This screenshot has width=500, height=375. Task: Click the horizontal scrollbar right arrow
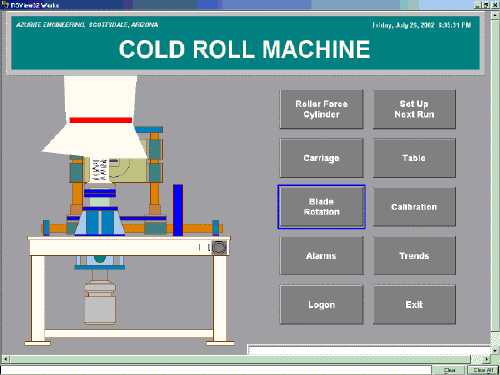click(x=486, y=359)
